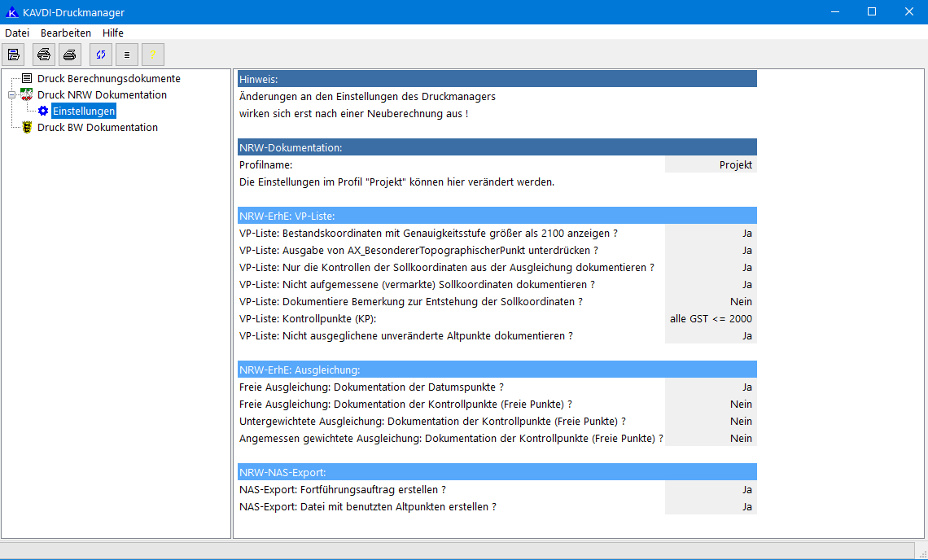Click the leftmost toolbar icon before the printers
Screen dimensions: 928x560
pyautogui.click(x=13, y=55)
